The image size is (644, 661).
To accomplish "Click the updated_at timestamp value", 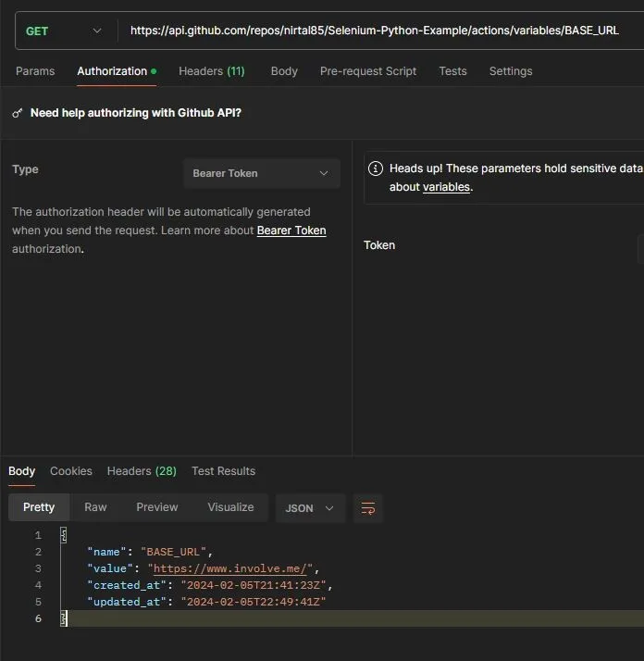I will click(254, 602).
